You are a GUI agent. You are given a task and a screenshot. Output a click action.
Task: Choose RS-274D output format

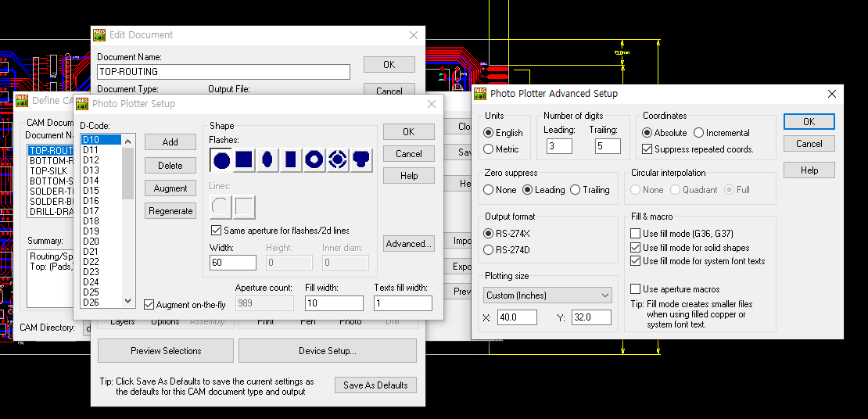[x=490, y=250]
